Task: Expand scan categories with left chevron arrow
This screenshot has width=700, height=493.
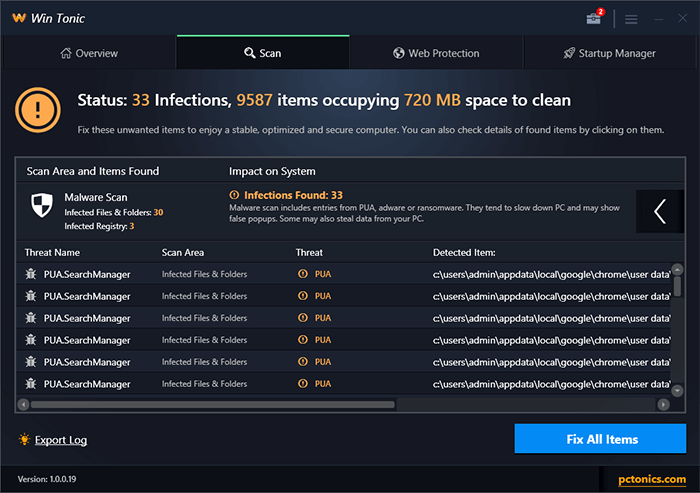Action: click(660, 211)
